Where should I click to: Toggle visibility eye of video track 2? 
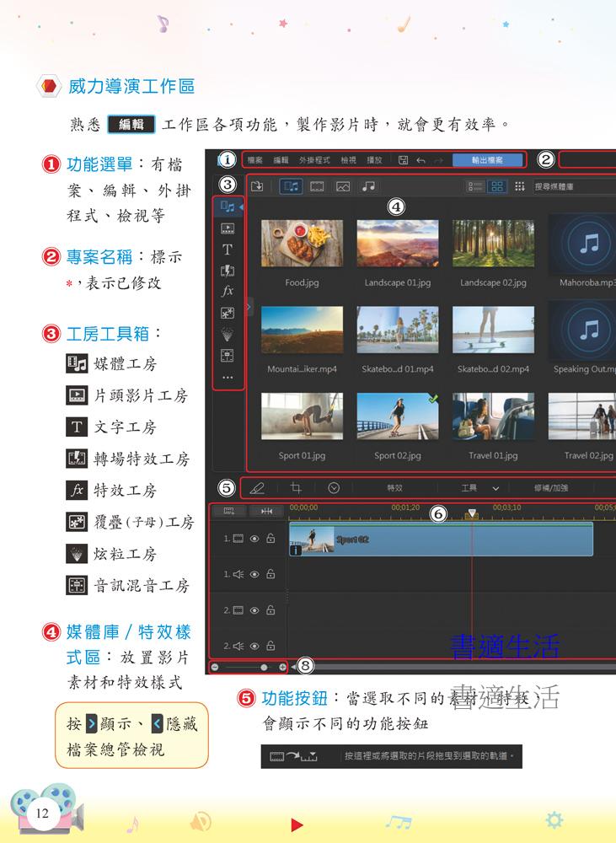pos(254,610)
